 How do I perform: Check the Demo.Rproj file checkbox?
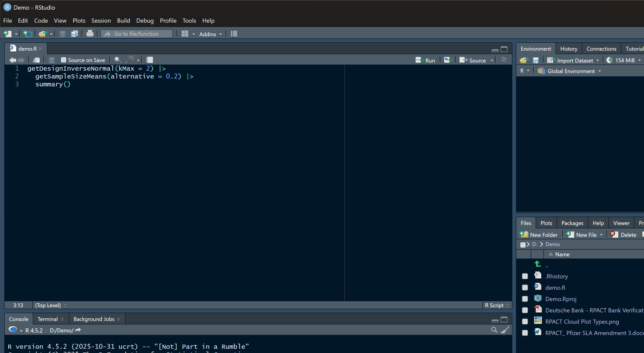525,299
